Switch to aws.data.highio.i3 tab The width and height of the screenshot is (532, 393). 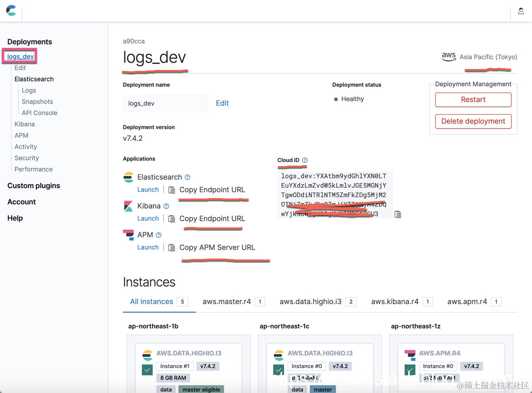click(x=318, y=301)
